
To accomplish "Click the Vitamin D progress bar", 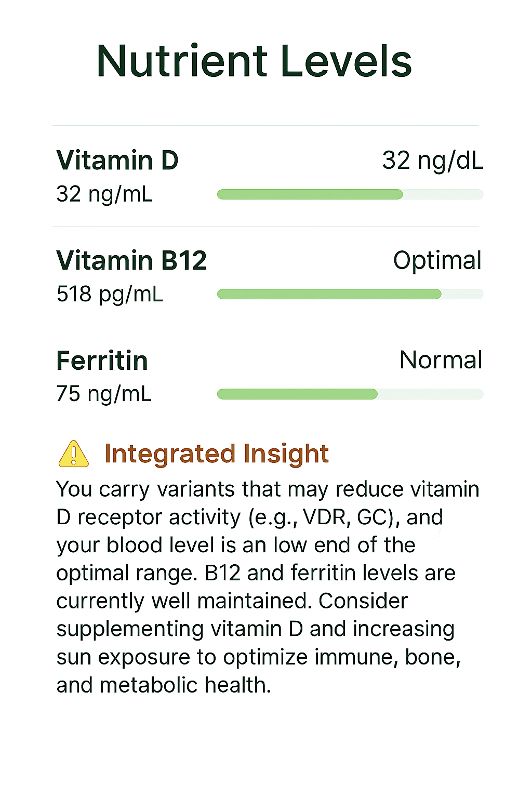I will [x=350, y=195].
